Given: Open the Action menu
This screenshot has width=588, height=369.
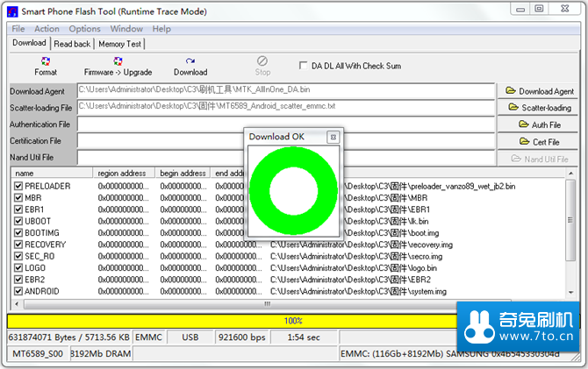Looking at the screenshot, I should [47, 29].
